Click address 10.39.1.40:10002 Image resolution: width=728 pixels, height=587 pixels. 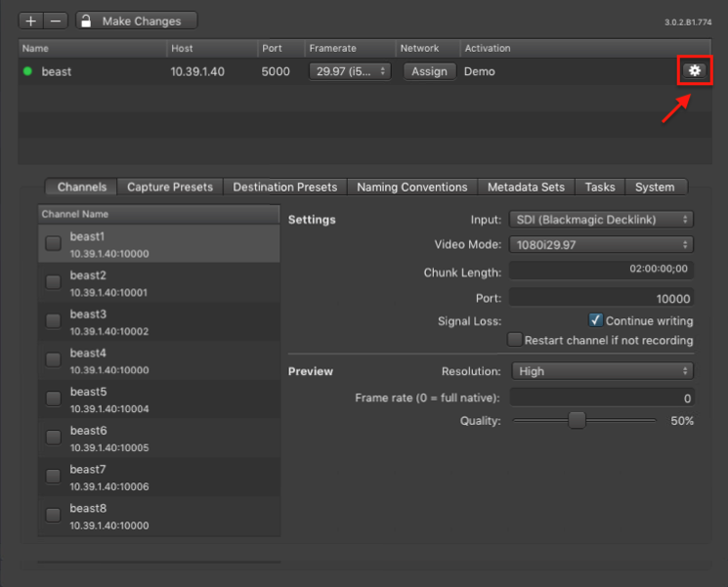pos(109,331)
